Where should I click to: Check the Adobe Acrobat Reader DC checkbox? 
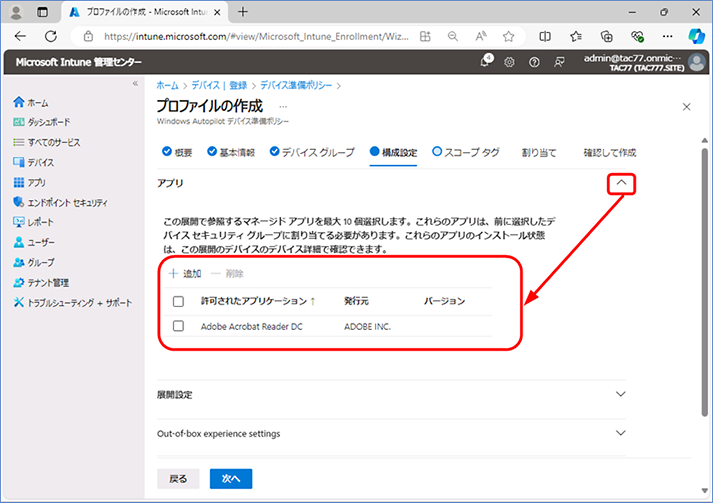(178, 326)
